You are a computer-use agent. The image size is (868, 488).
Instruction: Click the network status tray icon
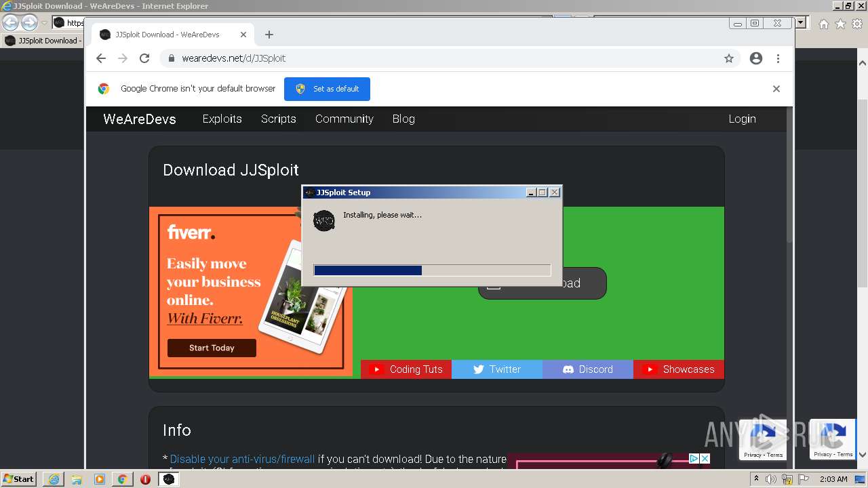pyautogui.click(x=787, y=479)
